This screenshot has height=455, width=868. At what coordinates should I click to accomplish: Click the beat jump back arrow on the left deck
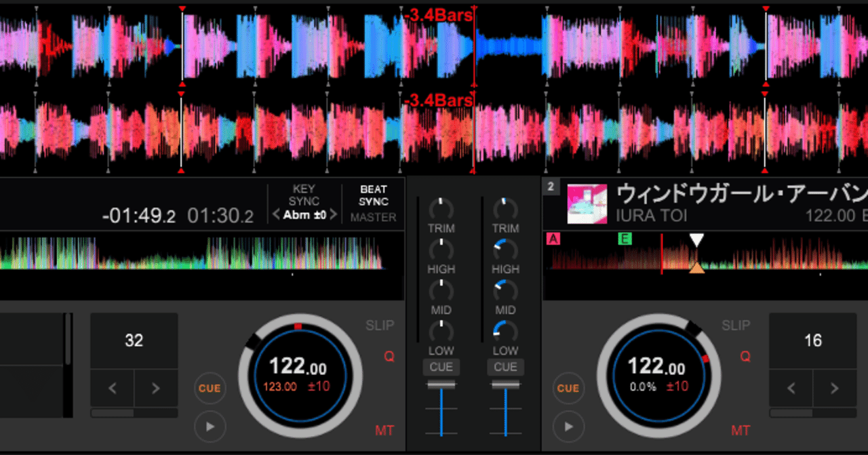(112, 389)
